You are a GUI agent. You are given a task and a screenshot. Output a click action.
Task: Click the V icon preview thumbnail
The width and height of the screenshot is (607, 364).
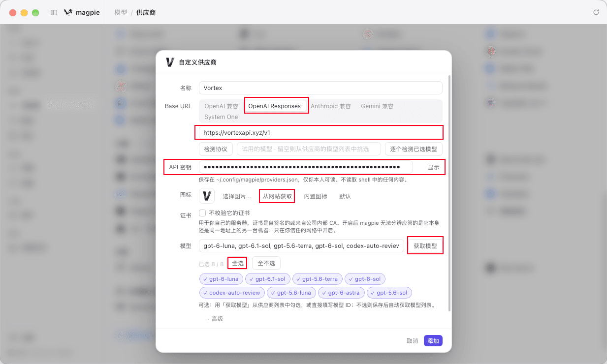207,196
